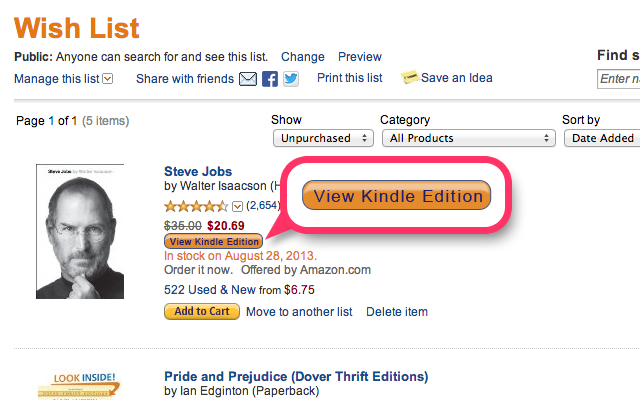Screen dimensions: 640x400
Task: Share wish list via email envelope icon
Action: (x=248, y=79)
